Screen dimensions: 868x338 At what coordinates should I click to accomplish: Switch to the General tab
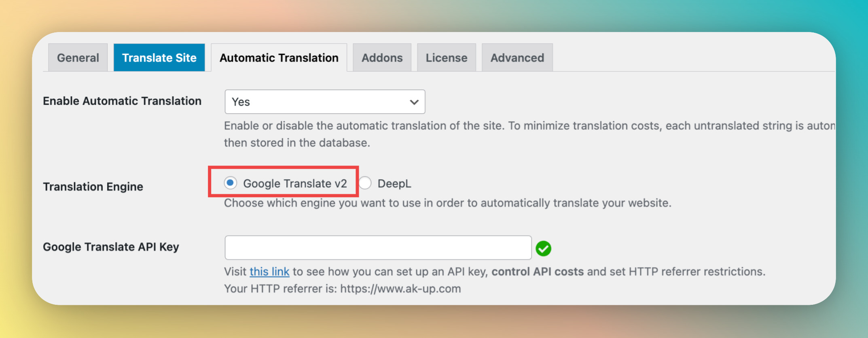[77, 57]
